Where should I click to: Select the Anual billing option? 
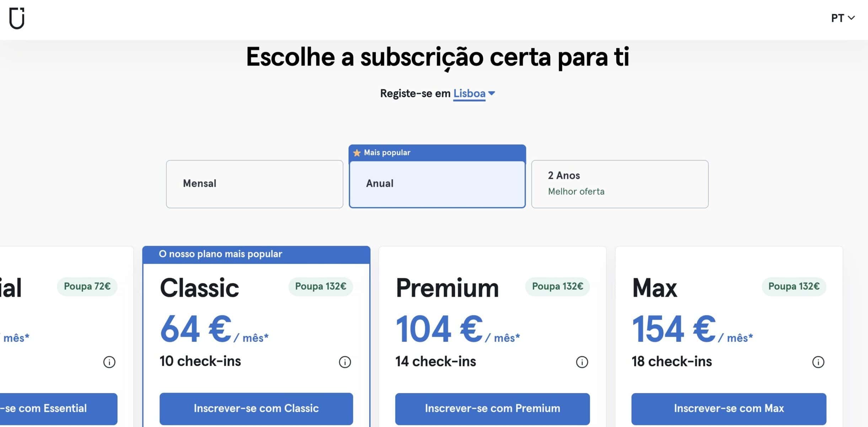point(437,184)
